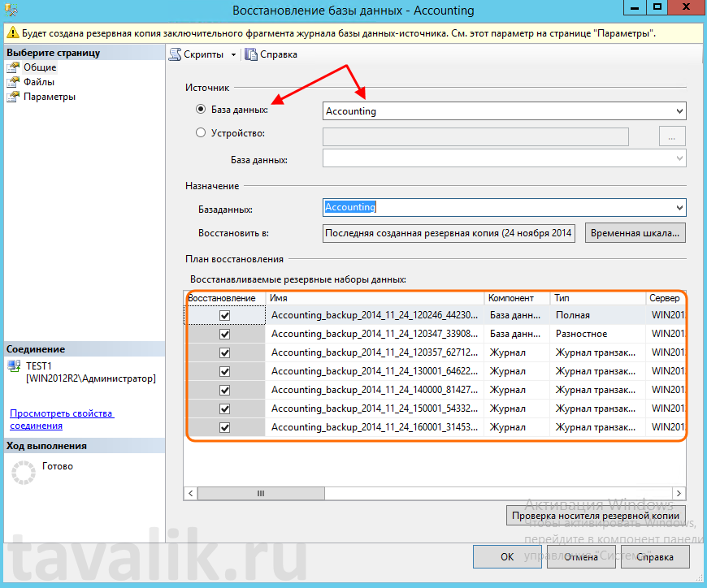Open the Параметры page

coord(50,97)
